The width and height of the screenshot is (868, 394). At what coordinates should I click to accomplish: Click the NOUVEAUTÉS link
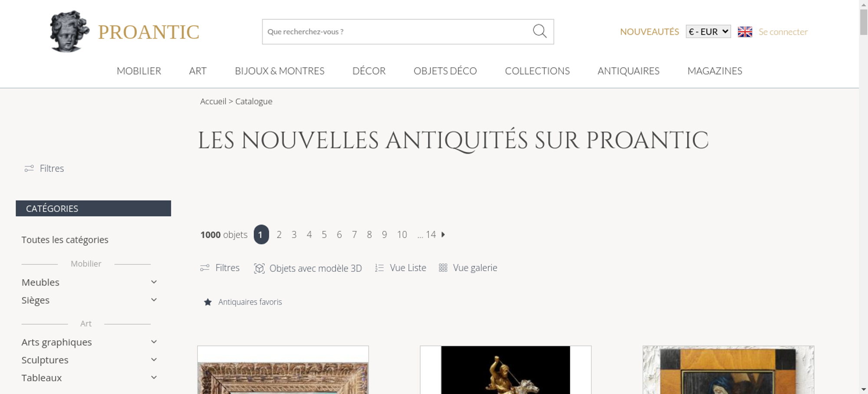[649, 32]
